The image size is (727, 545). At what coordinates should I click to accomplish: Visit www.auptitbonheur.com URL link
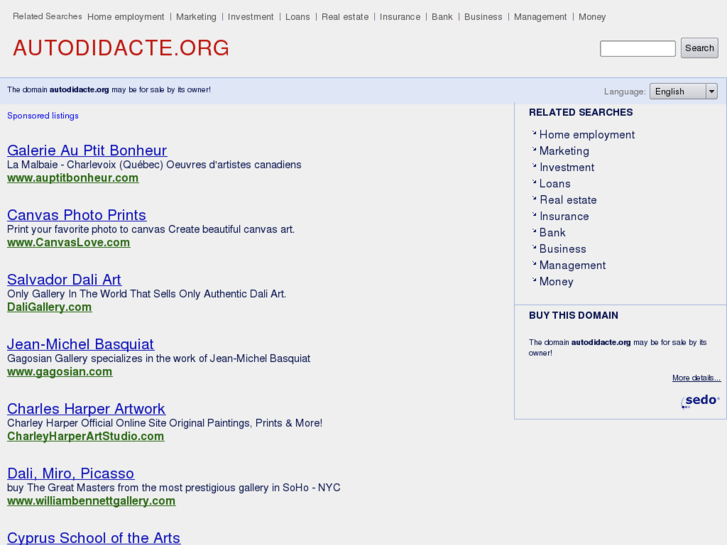pos(73,178)
